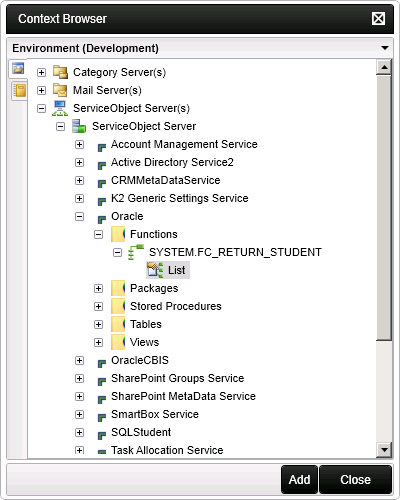Collapse the Oracle service node

pyautogui.click(x=79, y=216)
